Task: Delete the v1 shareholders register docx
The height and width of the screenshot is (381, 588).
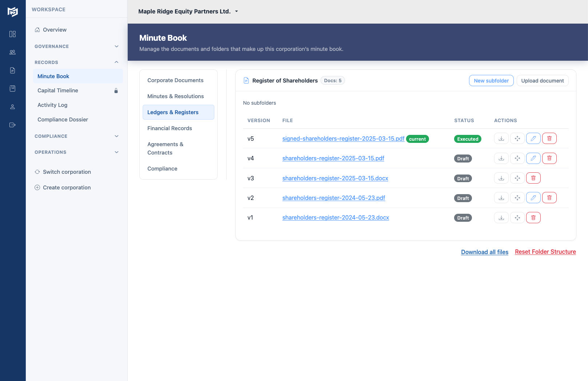Action: click(x=533, y=218)
